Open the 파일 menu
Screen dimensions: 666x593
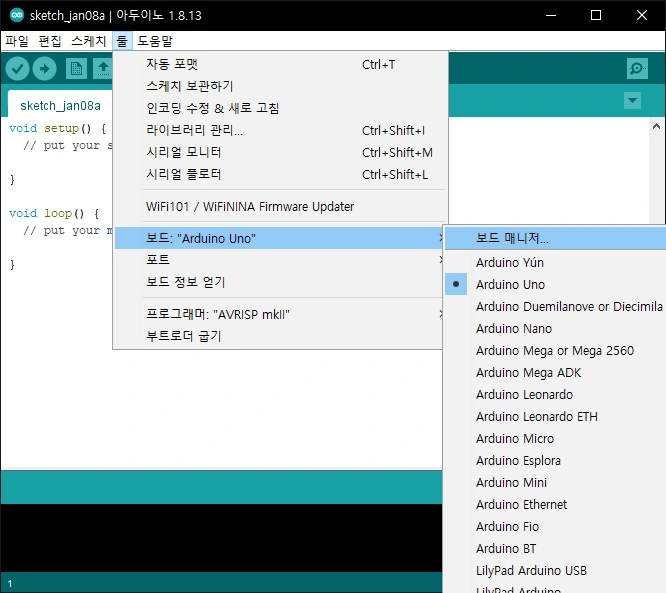coord(17,41)
